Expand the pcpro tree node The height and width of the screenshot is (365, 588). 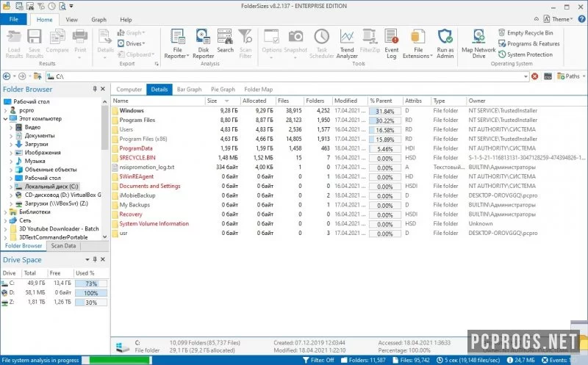tap(5, 111)
